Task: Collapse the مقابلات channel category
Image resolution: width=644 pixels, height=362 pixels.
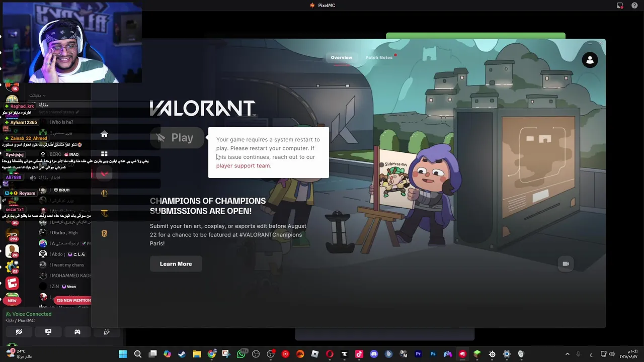Action: click(37, 96)
